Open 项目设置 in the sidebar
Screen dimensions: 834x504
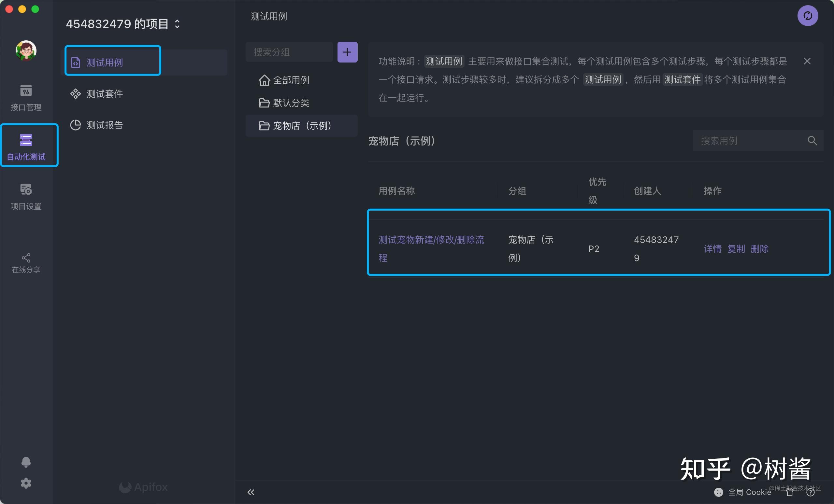point(26,197)
